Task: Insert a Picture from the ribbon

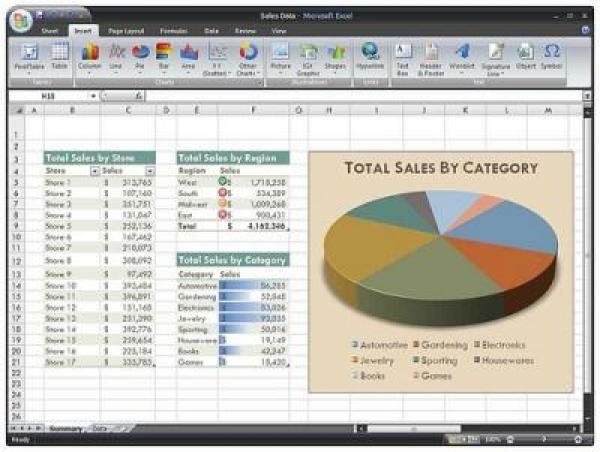Action: coord(281,57)
